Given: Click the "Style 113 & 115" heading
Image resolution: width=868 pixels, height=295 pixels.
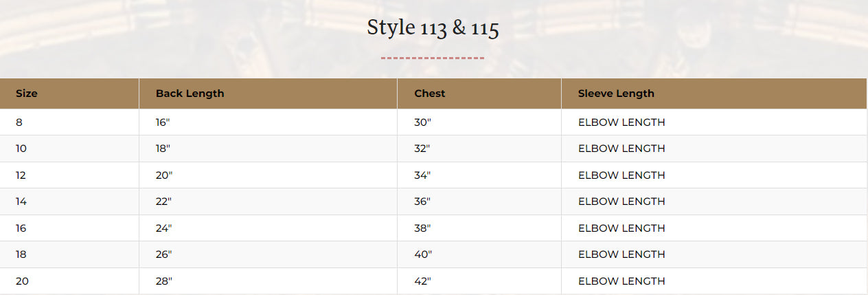Looking at the screenshot, I should click(433, 28).
